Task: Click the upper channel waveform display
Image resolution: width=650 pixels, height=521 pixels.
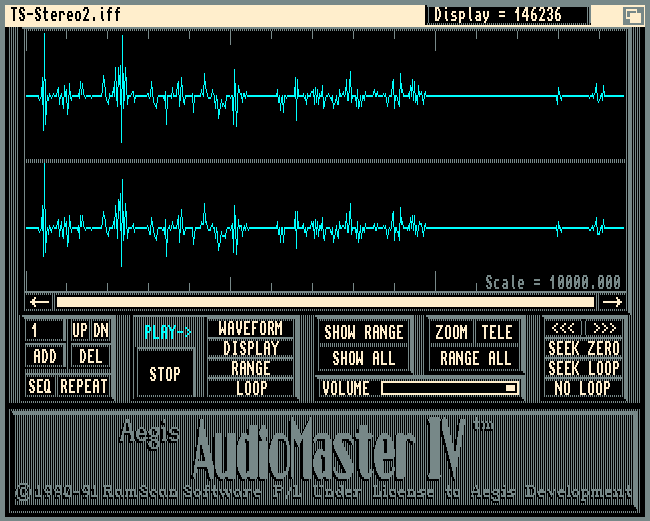Action: [325, 95]
